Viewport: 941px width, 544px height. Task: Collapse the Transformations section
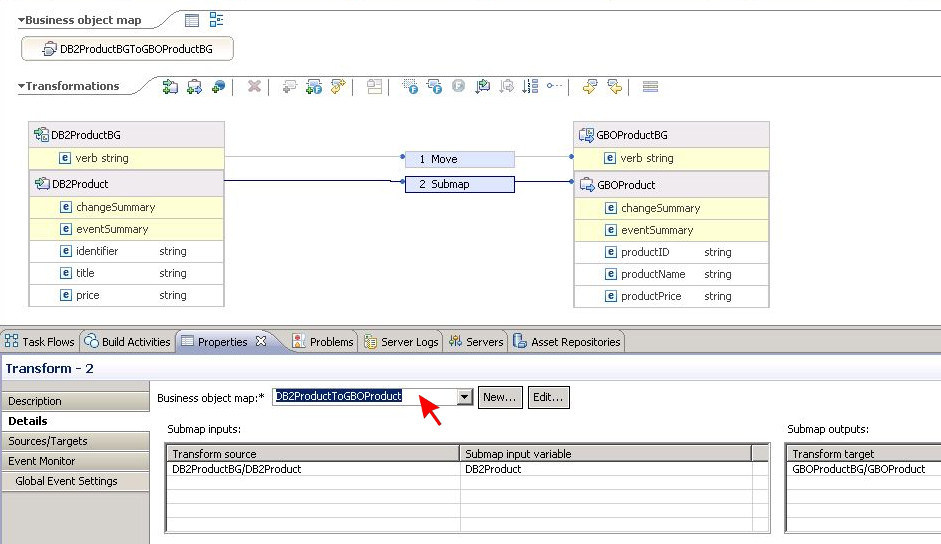pyautogui.click(x=21, y=87)
